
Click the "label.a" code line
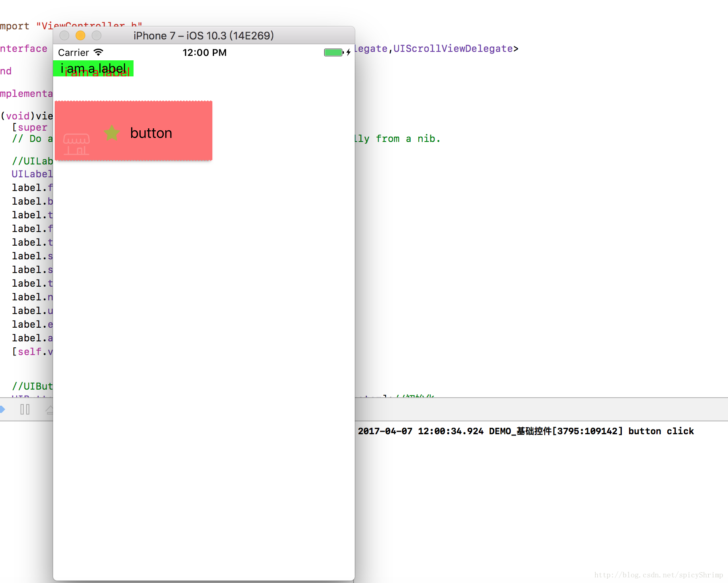pyautogui.click(x=33, y=338)
